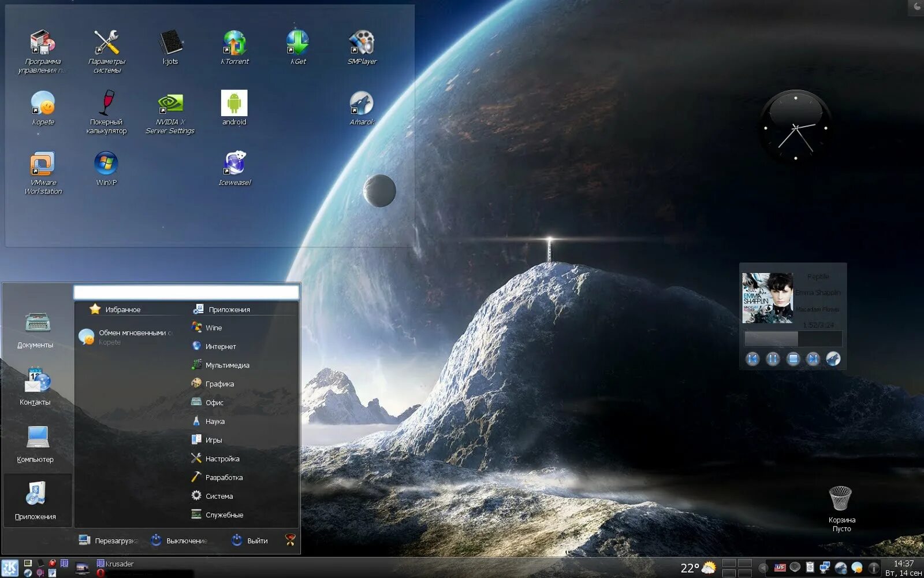The height and width of the screenshot is (578, 924).
Task: Switch to Контакты launcher section
Action: tap(37, 386)
